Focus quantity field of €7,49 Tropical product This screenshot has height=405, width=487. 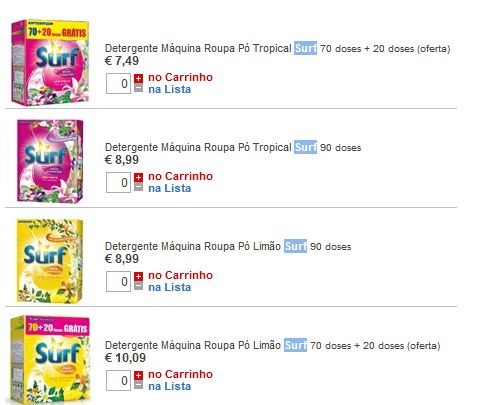point(118,83)
